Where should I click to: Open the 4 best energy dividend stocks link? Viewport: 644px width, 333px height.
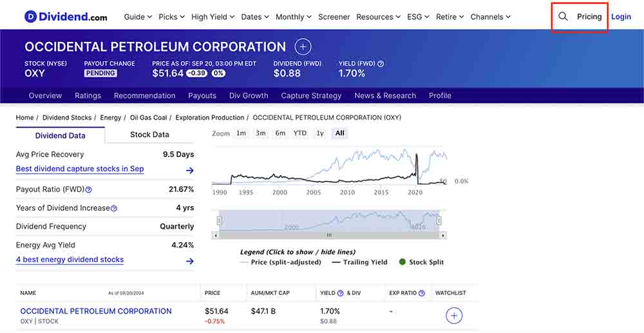(70, 260)
